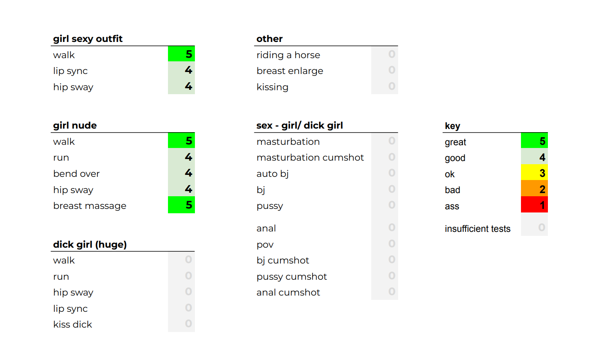Select the 'lip sync' label under girl sexy outfit

(x=71, y=71)
